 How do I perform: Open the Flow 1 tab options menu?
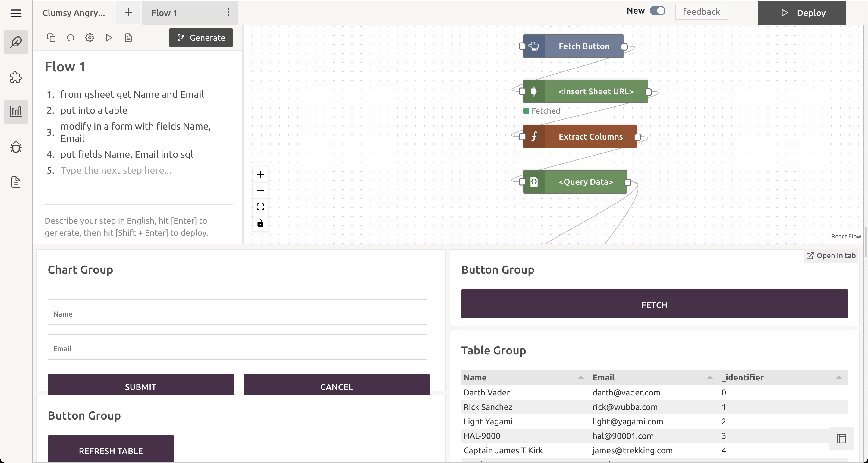pyautogui.click(x=228, y=13)
